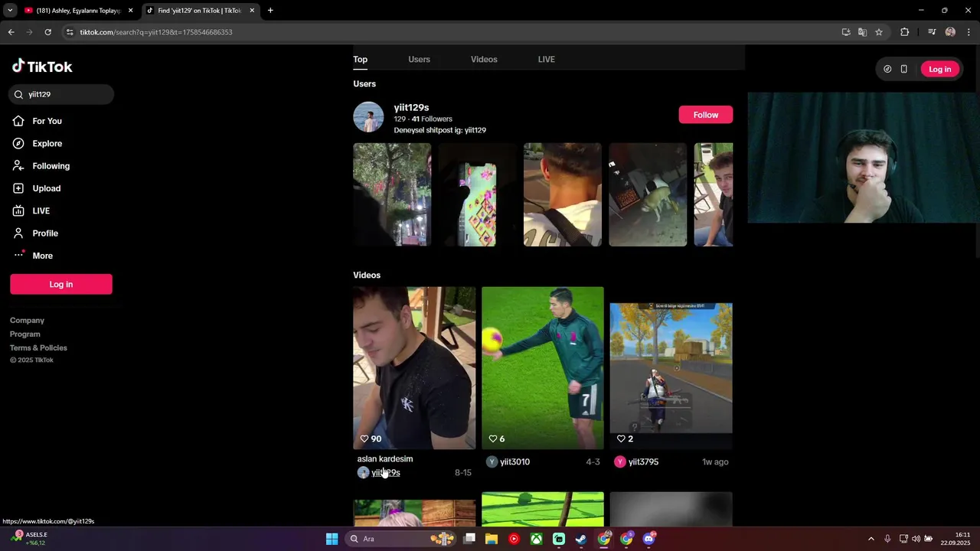Close the YouTube browser tab

[x=130, y=11]
